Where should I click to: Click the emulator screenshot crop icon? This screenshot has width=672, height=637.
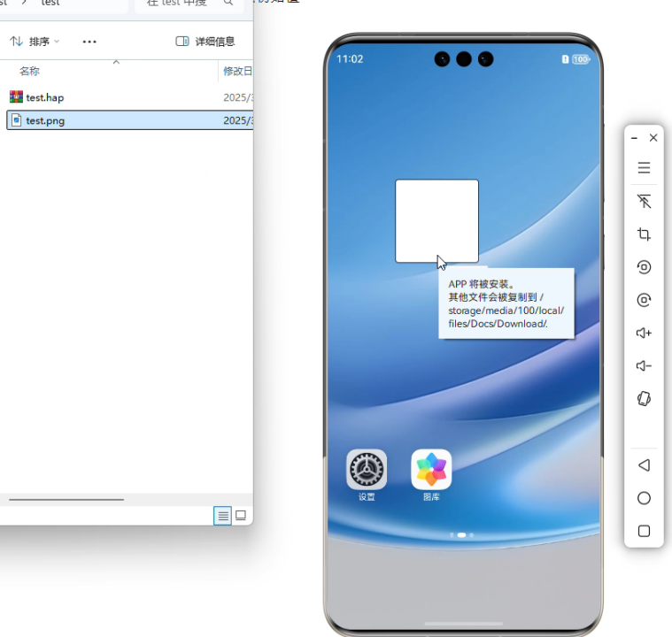click(644, 234)
